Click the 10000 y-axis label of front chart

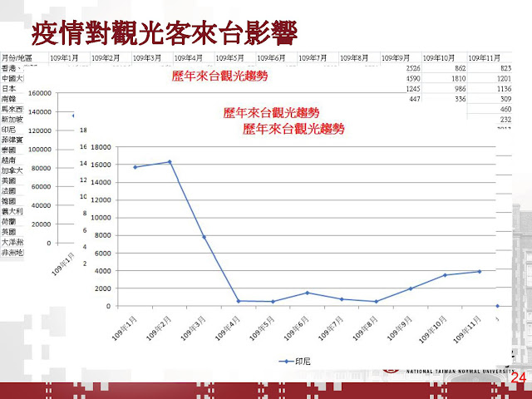coord(101,218)
